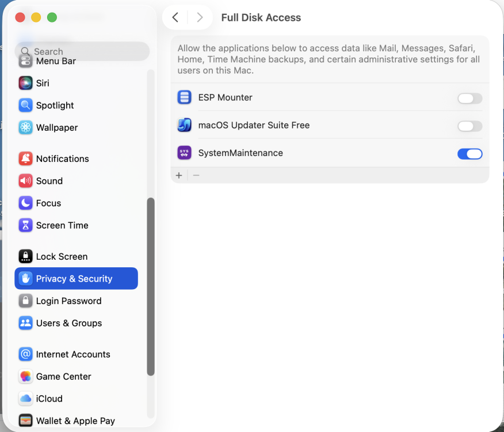Select the SystemMaintenance row label
Screen dimensions: 504x432
[x=240, y=153]
